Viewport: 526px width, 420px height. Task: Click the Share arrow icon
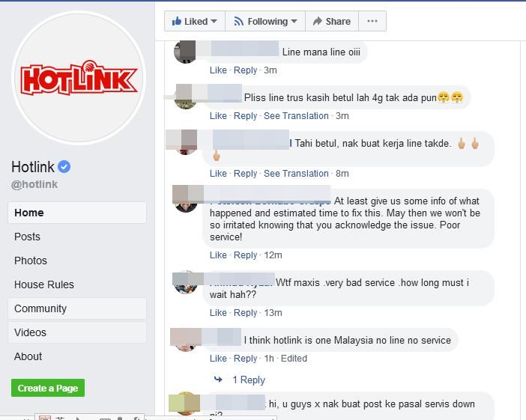[x=318, y=21]
